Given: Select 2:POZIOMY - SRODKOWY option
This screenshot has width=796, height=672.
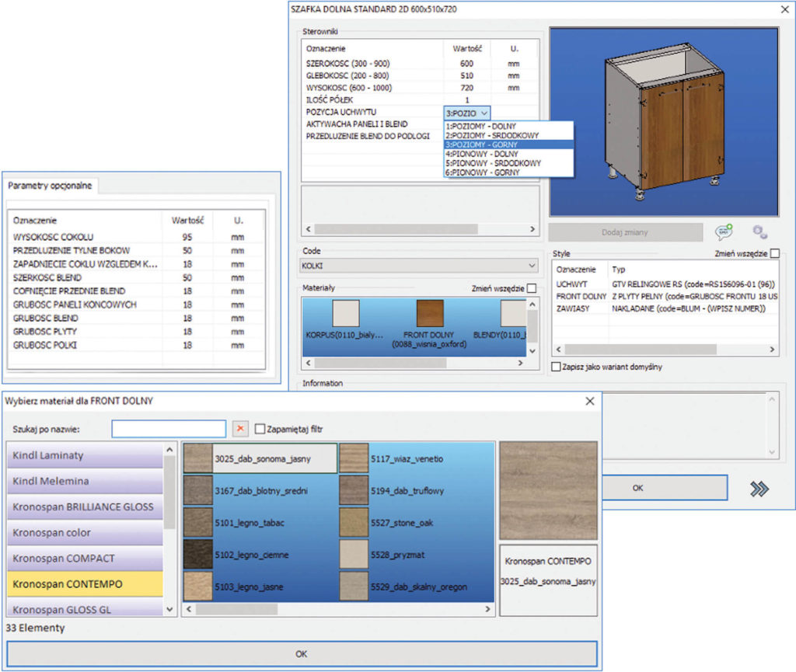Looking at the screenshot, I should tap(508, 135).
